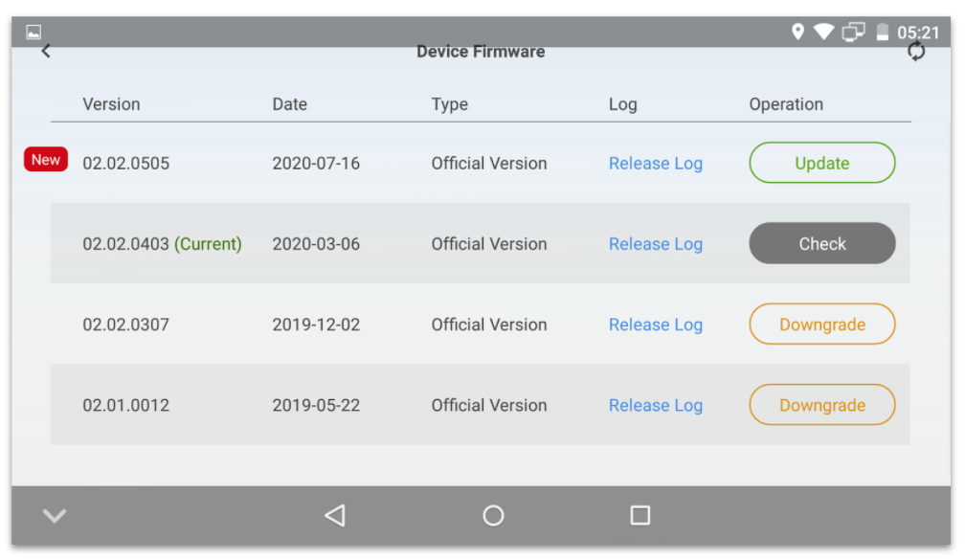The width and height of the screenshot is (965, 560).
Task: View Release Log for version 02.01.0012
Action: click(x=655, y=405)
